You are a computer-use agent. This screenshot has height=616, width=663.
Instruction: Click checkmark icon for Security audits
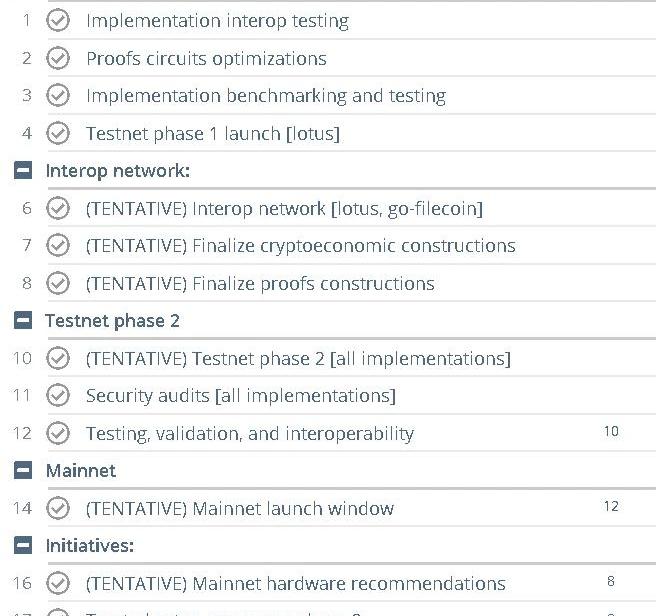point(58,395)
